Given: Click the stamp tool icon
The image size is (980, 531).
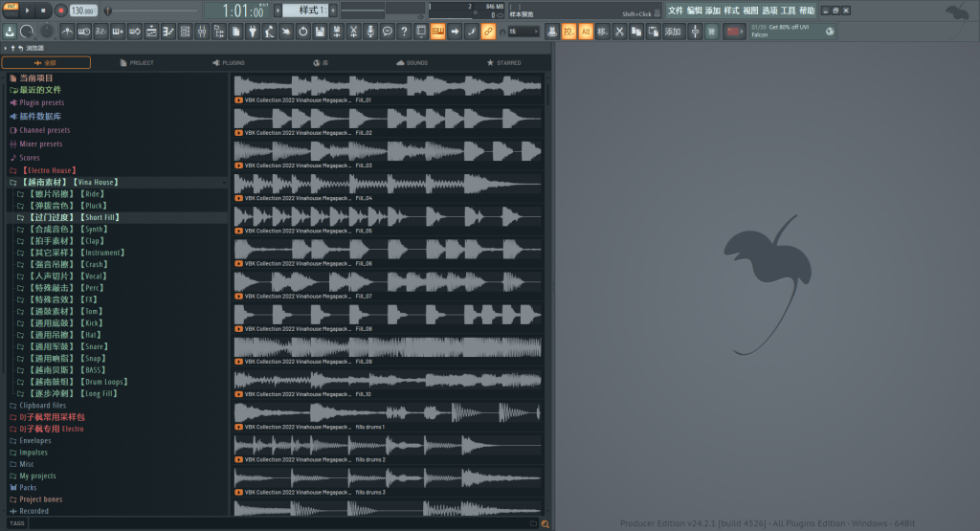Looking at the screenshot, I should 552,32.
